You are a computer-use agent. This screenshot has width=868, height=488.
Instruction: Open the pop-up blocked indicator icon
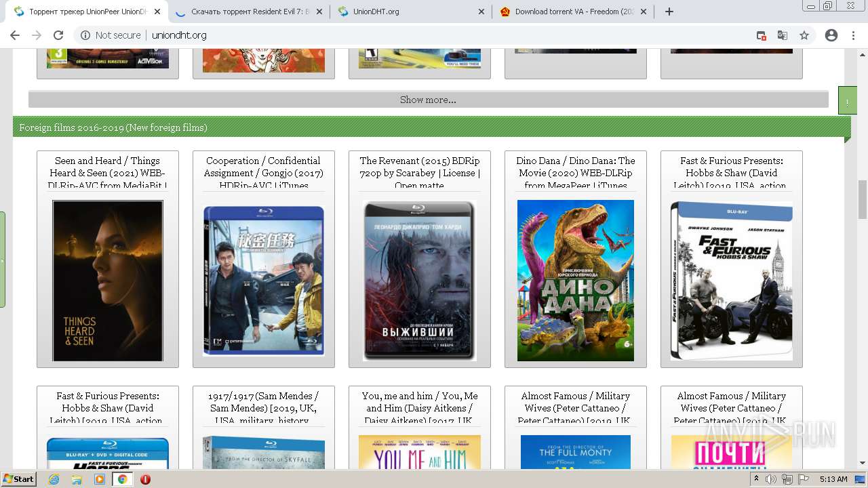[x=761, y=35]
